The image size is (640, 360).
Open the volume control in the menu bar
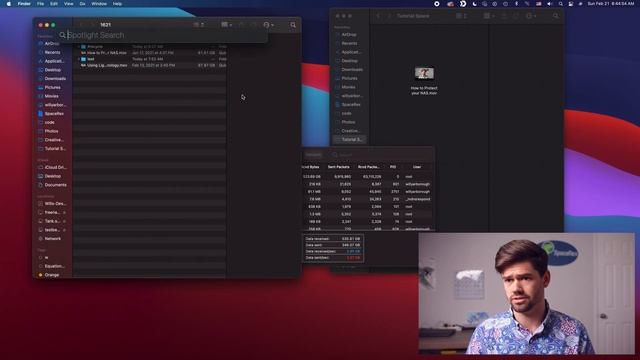549,4
